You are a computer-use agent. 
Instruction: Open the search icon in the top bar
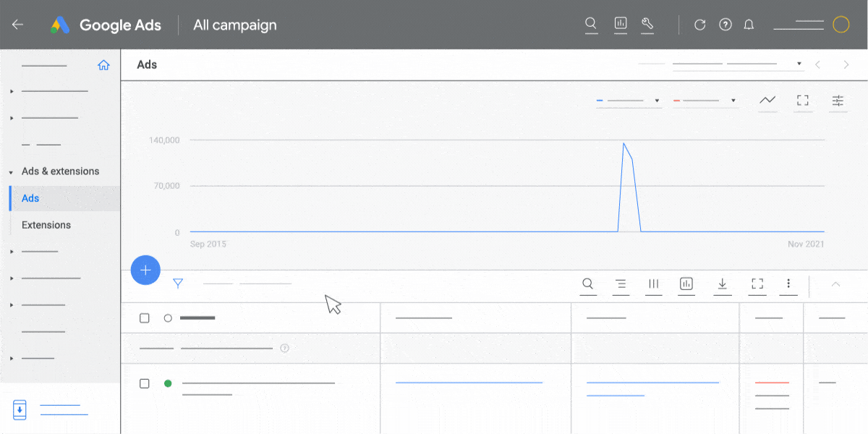(x=591, y=24)
